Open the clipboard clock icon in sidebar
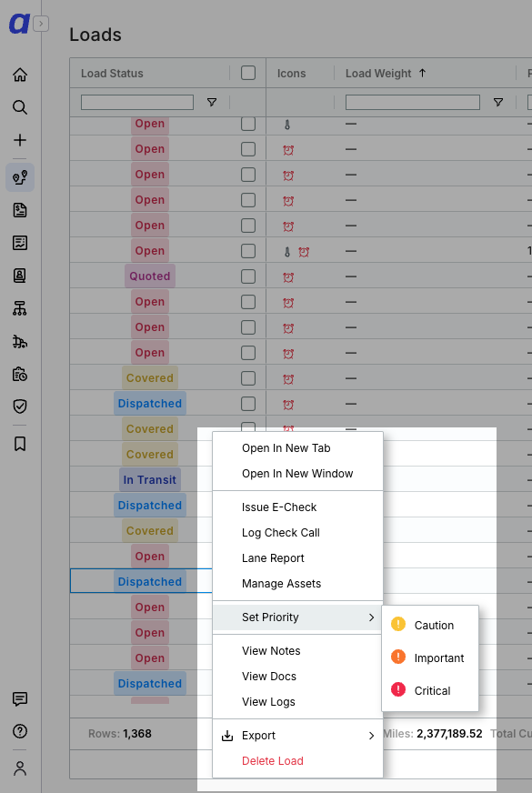The image size is (532, 793). point(20,375)
